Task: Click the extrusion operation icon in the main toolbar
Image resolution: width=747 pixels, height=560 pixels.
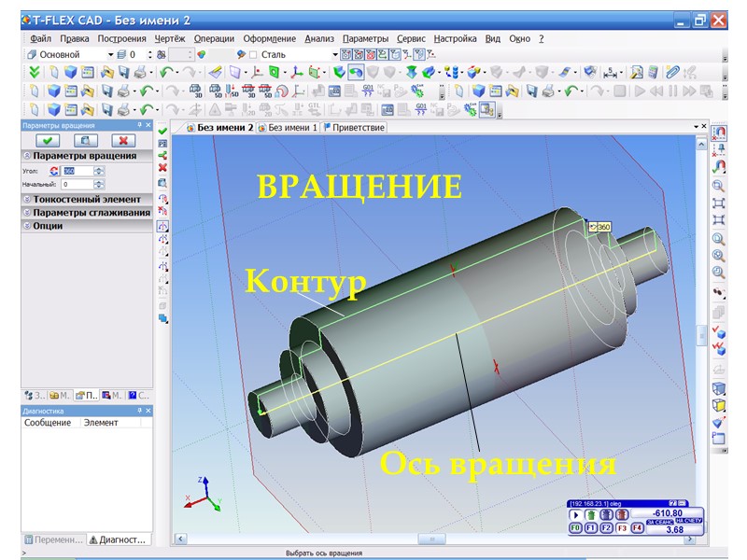Action: point(339,73)
